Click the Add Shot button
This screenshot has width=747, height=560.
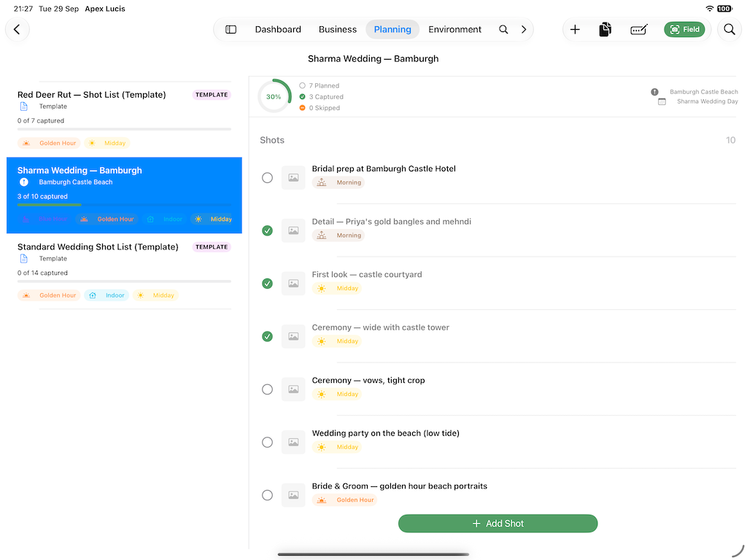498,524
